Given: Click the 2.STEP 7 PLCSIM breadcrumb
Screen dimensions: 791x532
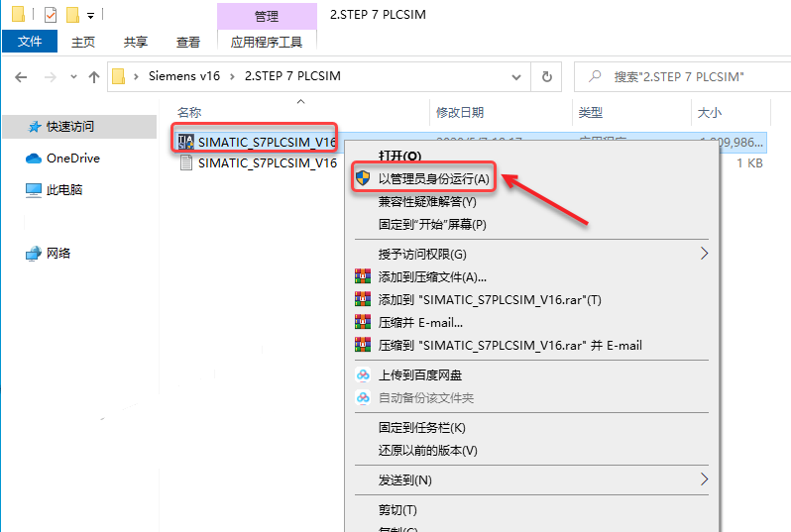Looking at the screenshot, I should click(292, 76).
